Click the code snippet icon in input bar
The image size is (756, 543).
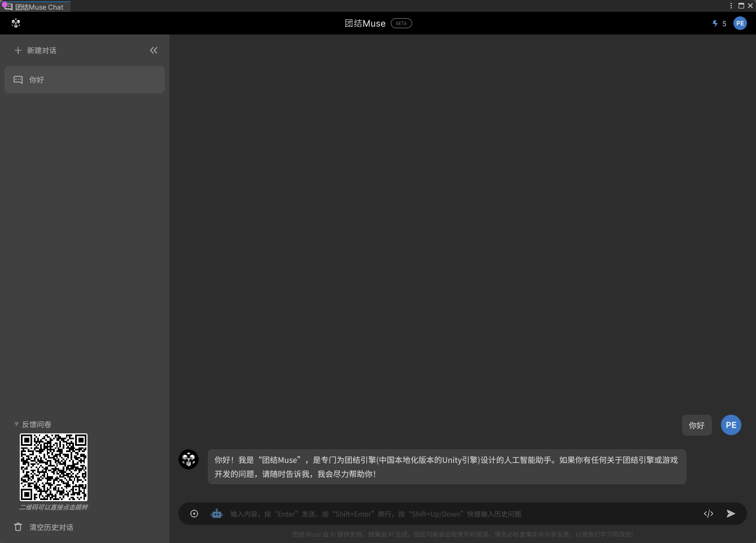pyautogui.click(x=709, y=514)
